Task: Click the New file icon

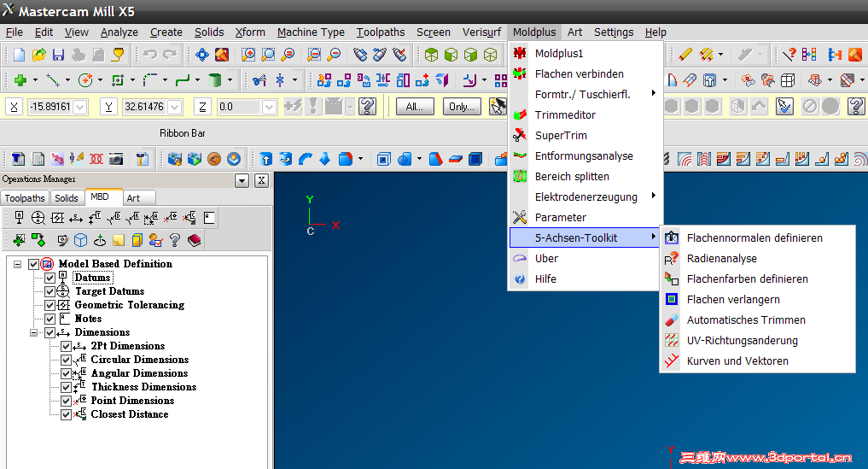Action: (19, 55)
